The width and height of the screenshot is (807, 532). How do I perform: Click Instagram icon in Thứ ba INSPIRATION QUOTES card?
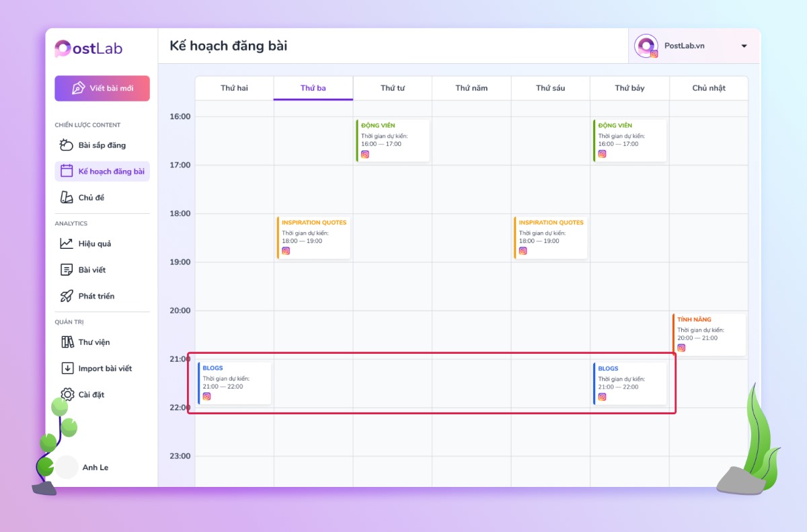pyautogui.click(x=286, y=251)
